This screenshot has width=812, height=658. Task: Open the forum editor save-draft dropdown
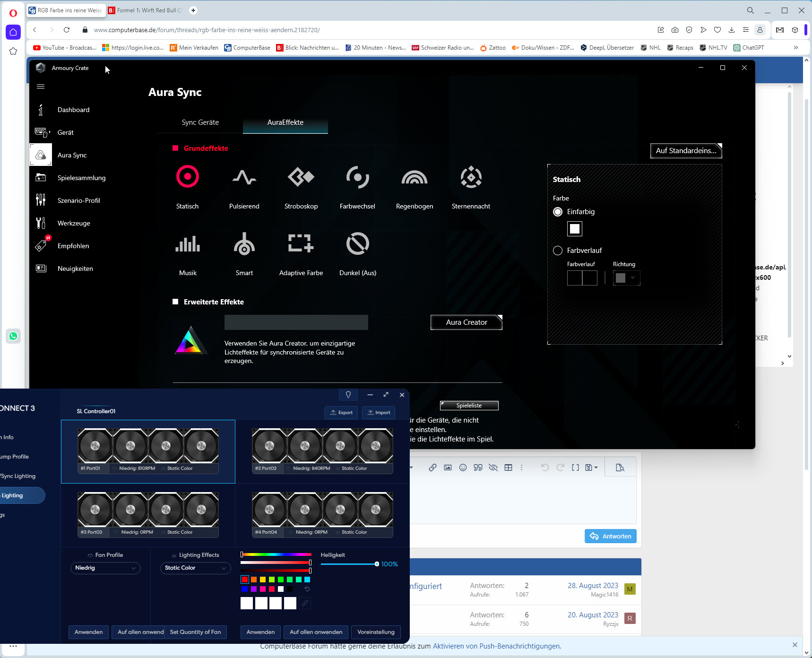coord(591,468)
